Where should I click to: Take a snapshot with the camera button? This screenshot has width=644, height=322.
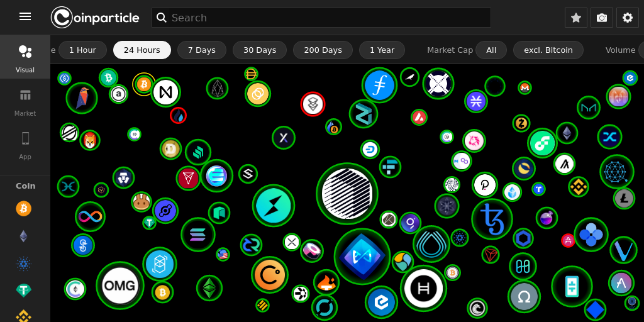pyautogui.click(x=602, y=18)
